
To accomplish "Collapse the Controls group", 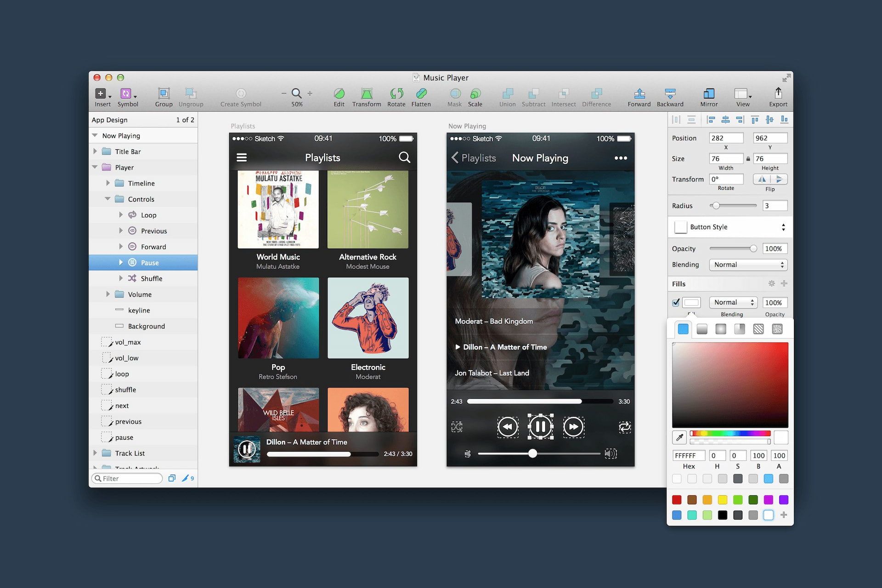I will click(107, 199).
